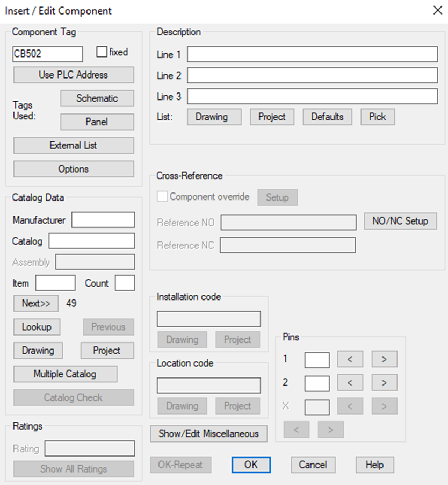The height and width of the screenshot is (485, 448).
Task: Decrease Pin 2 using its left arrow
Action: [350, 383]
